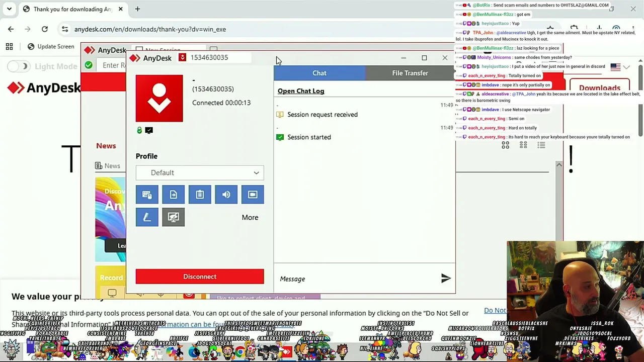The image size is (644, 362).
Task: Toggle keyboard and mouse control permission
Action: (x=147, y=195)
